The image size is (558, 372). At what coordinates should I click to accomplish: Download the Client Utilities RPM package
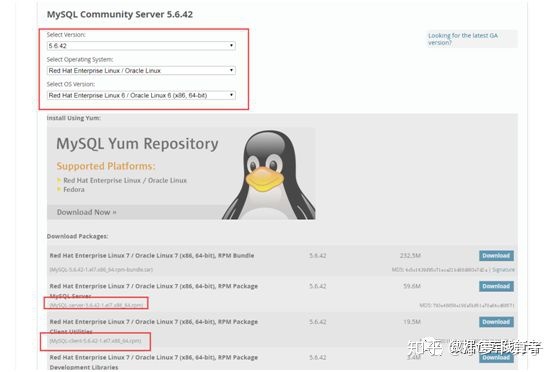click(496, 322)
